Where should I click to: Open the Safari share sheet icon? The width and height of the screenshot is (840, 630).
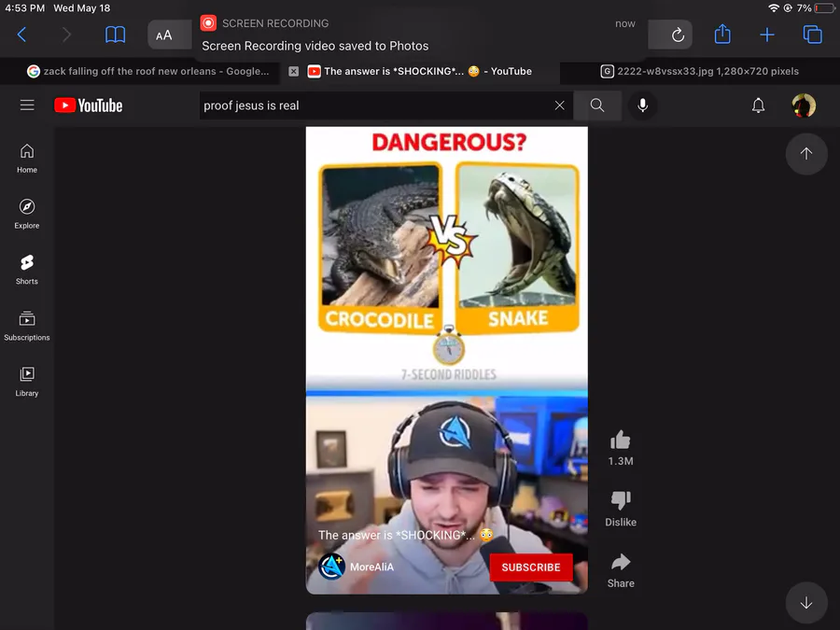[x=722, y=35]
